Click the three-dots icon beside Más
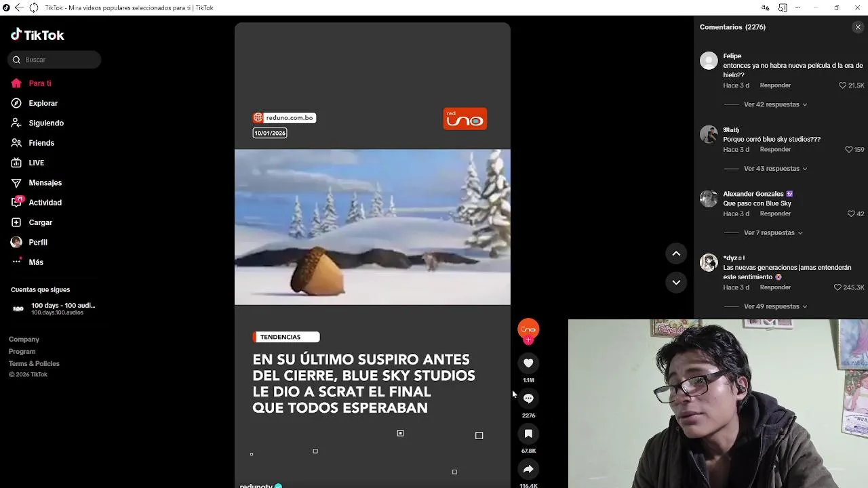The width and height of the screenshot is (868, 488). point(17,262)
